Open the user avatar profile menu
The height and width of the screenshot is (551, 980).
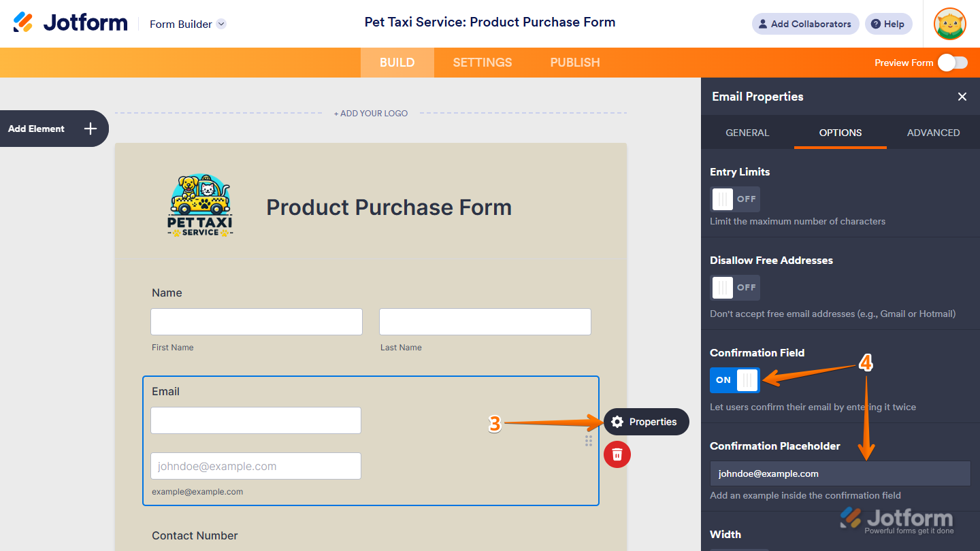tap(949, 24)
